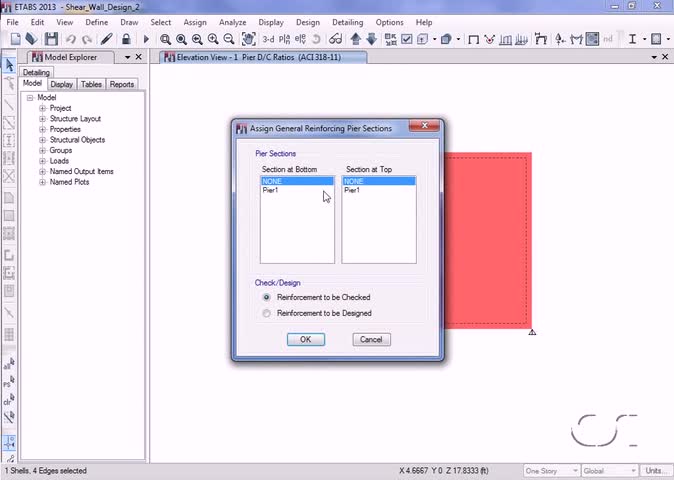This screenshot has height=480, width=674.
Task: Select the pointer tool in left toolbar
Action: 9,65
